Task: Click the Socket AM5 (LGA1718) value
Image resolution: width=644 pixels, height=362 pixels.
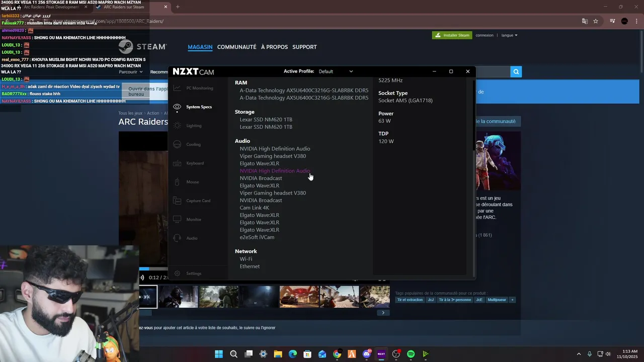Action: tap(405, 101)
